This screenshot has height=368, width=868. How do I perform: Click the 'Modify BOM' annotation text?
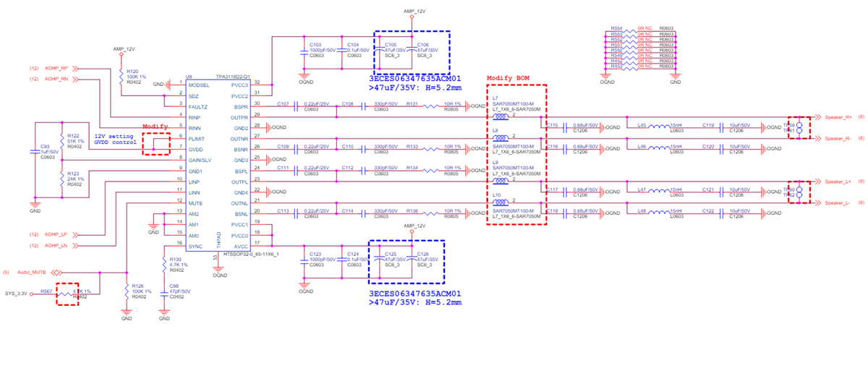pos(509,78)
